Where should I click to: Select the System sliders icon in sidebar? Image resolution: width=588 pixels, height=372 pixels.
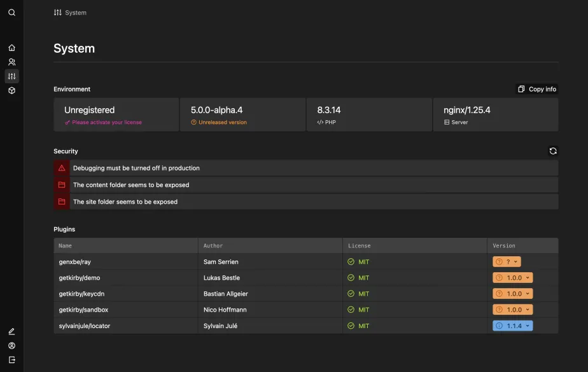tap(11, 76)
